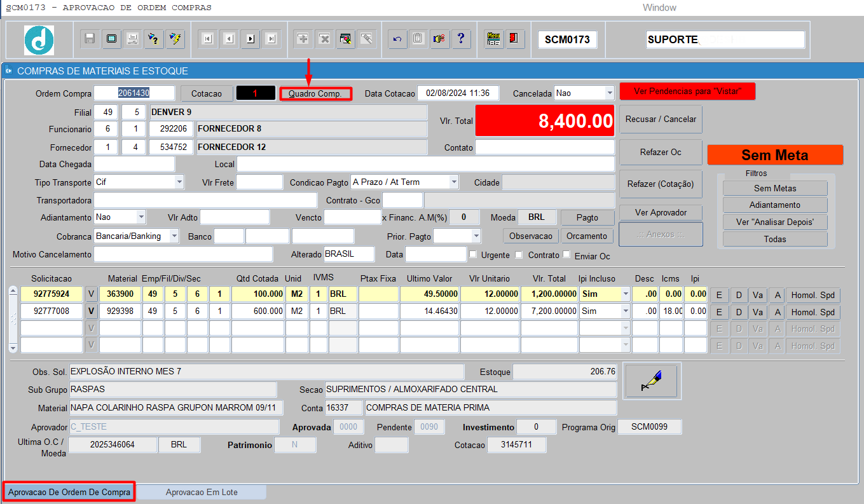864x504 pixels.
Task: Click the Enter Query flashlight icon
Action: [x=153, y=39]
